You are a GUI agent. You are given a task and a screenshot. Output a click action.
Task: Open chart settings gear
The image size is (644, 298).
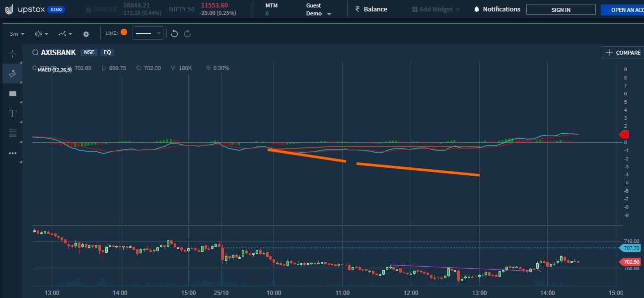pyautogui.click(x=86, y=34)
